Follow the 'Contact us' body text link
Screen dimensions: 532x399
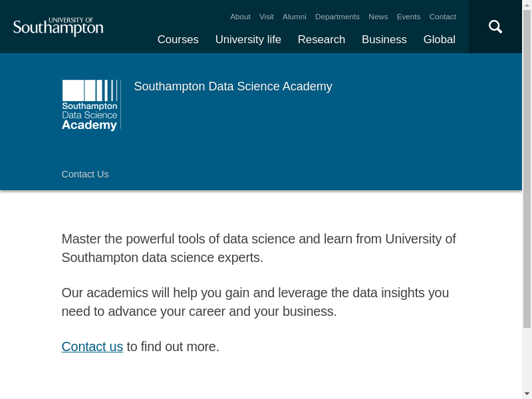(x=92, y=346)
